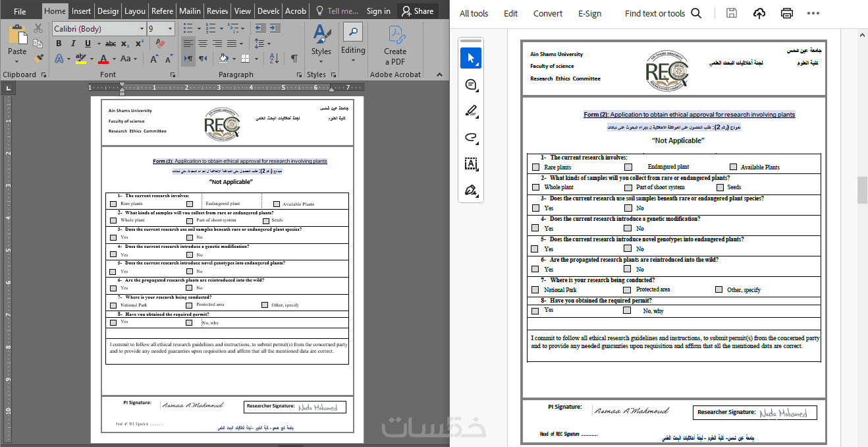Open the File tab in Word

coord(20,11)
